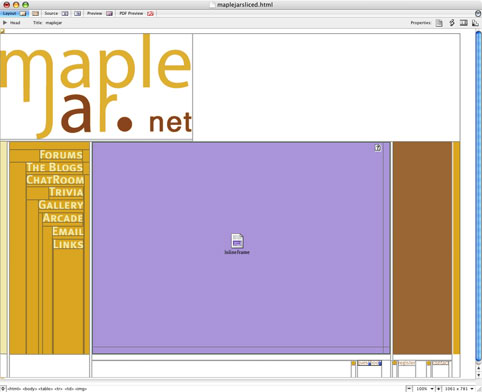Click the vertical scrollbar up arrow
The image size is (482, 392).
pos(479,368)
